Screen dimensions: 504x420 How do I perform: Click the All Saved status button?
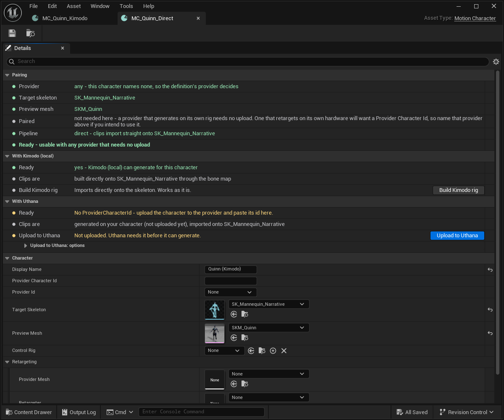click(x=412, y=412)
